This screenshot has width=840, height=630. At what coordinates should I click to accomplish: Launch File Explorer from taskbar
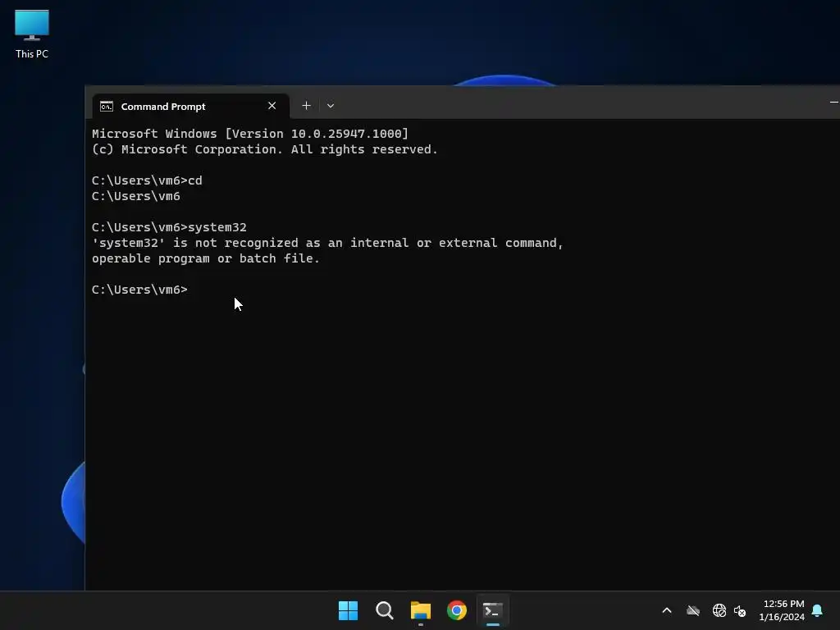point(421,610)
